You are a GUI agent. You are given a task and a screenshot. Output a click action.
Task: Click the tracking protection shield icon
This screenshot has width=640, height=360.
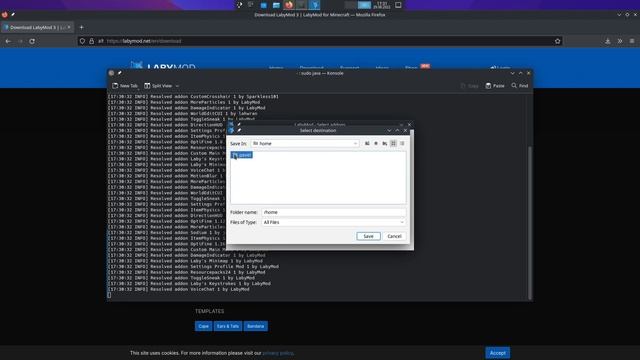click(82, 41)
